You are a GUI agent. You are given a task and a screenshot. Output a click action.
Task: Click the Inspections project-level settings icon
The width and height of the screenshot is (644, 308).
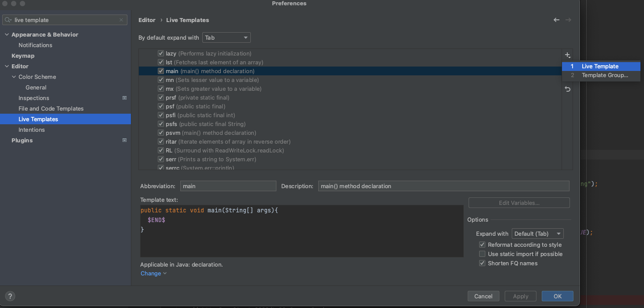coord(124,98)
